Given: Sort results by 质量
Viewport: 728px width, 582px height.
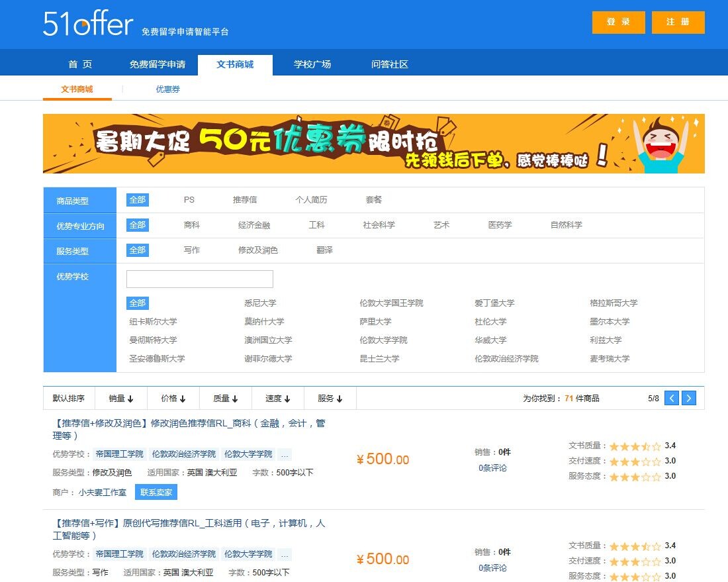Looking at the screenshot, I should (x=225, y=399).
